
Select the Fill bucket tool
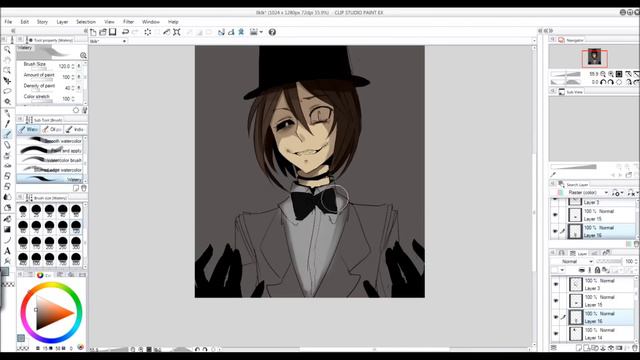click(x=7, y=219)
